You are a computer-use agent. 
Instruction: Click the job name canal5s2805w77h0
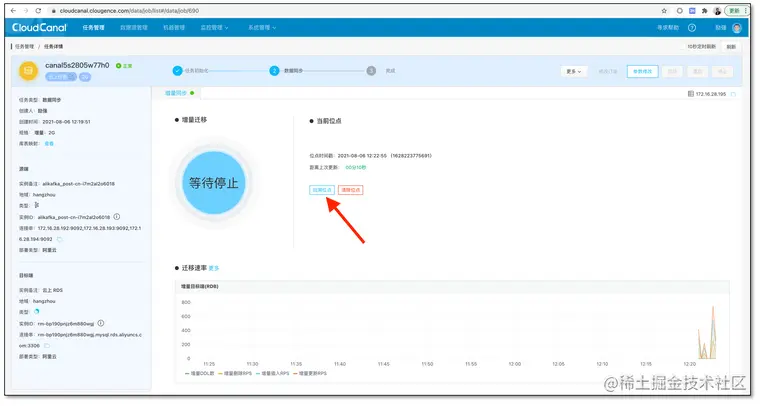click(x=77, y=65)
